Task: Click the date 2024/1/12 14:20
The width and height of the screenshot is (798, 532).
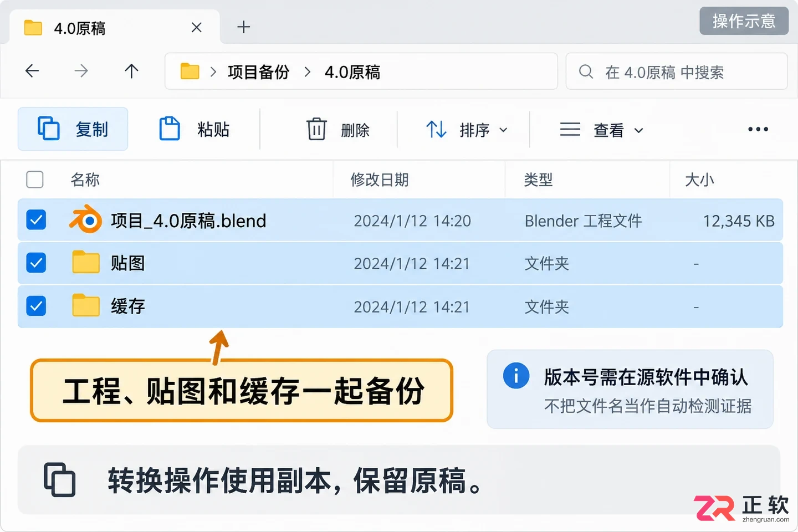Action: tap(412, 221)
